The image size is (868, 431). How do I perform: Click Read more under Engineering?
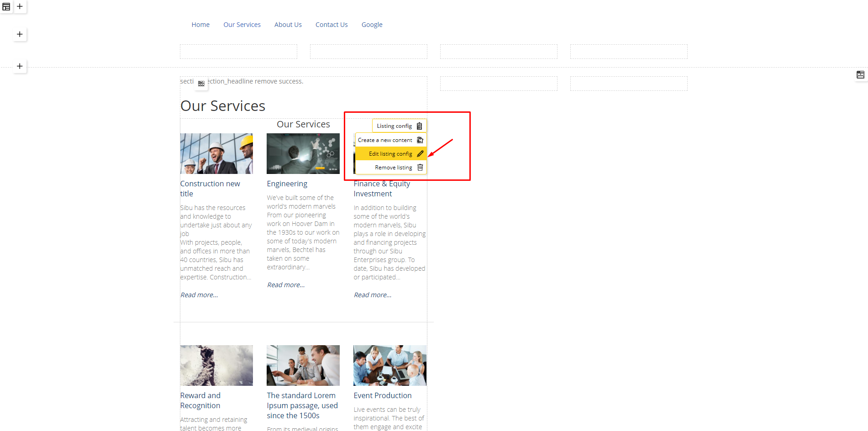[286, 285]
